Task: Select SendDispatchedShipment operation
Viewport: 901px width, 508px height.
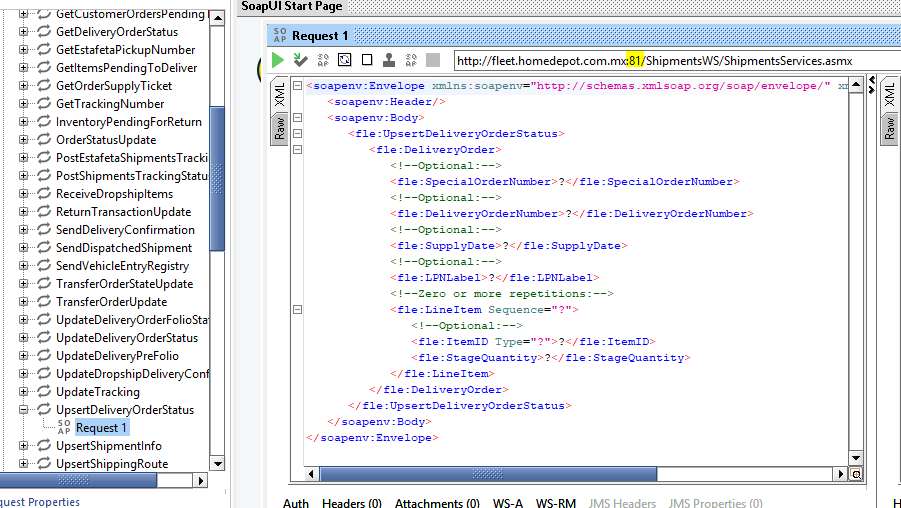Action: coord(124,248)
